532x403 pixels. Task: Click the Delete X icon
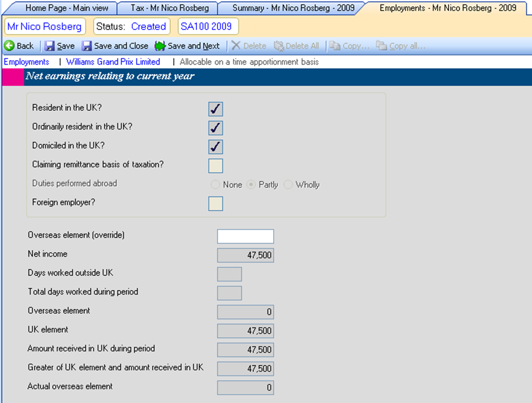tap(236, 45)
